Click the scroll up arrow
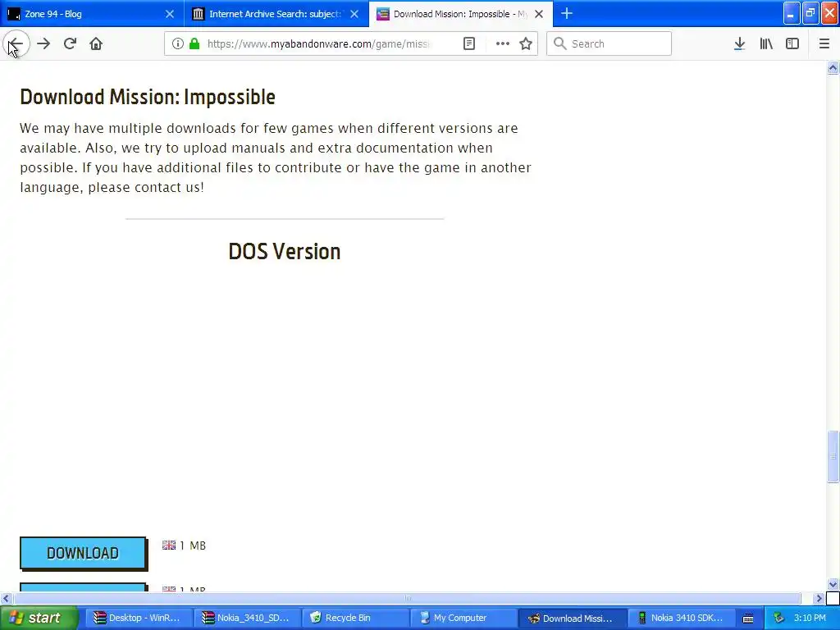840x630 pixels. pos(833,67)
